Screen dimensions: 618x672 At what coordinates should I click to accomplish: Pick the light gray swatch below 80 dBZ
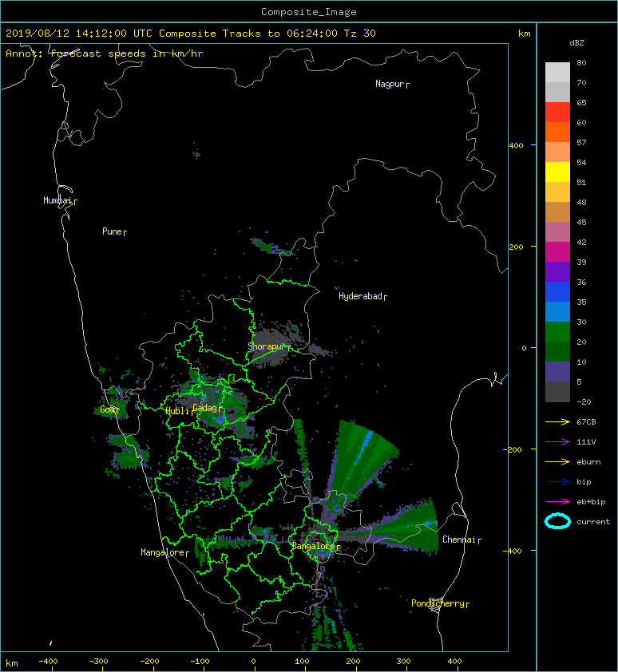click(x=557, y=72)
